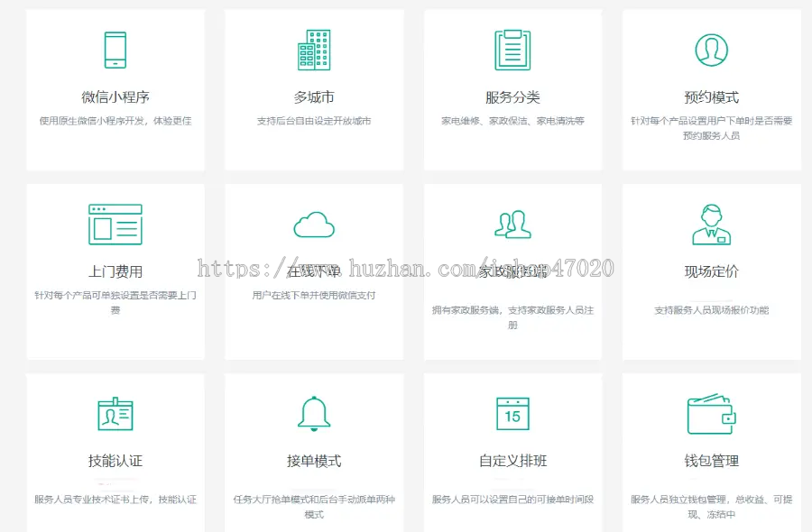Select the 多城市 heading
This screenshot has height=532, width=812.
314,96
